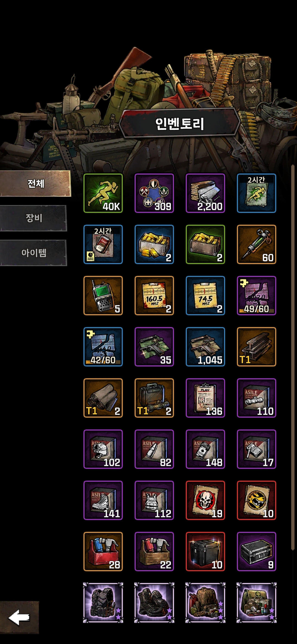Open the black crate with 10
Viewport: 297px width, 644px height.
point(205,552)
